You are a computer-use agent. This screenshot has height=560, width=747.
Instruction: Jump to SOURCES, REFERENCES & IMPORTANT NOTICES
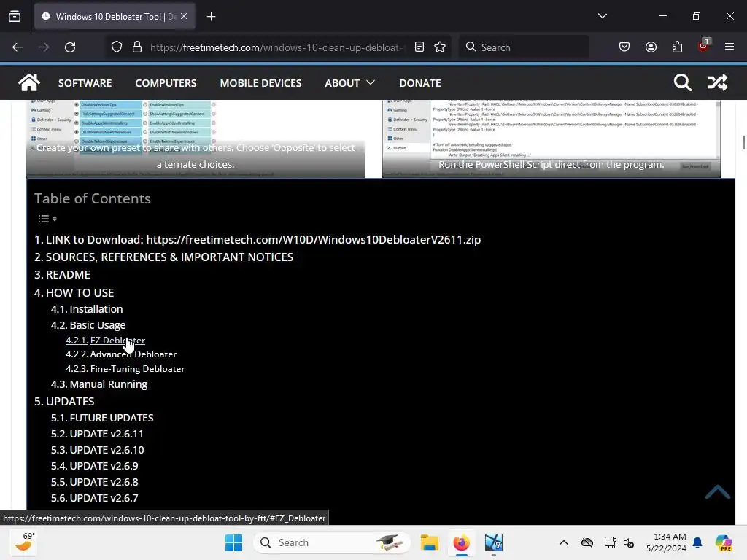(164, 257)
